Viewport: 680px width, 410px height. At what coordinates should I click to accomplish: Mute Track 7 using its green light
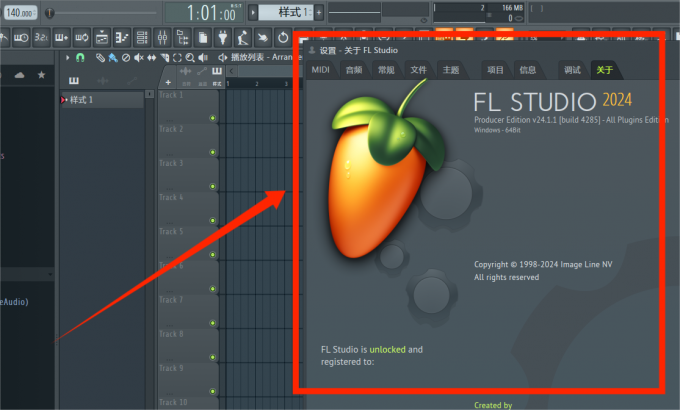212,323
